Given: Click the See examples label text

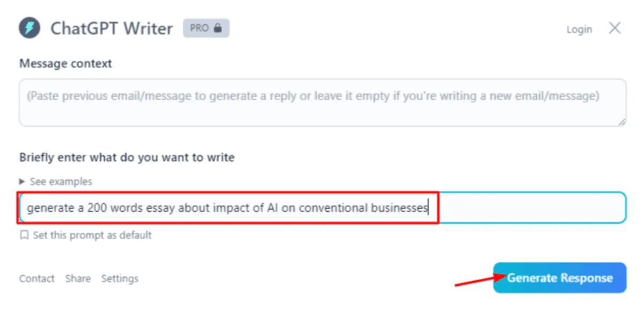Looking at the screenshot, I should click(61, 182).
